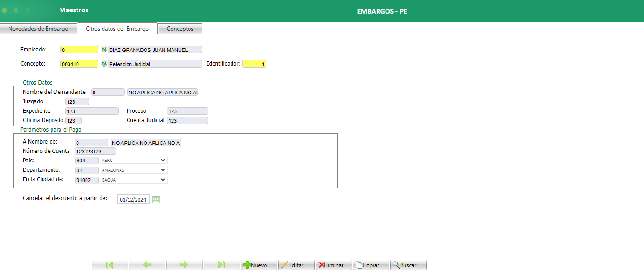This screenshot has width=644, height=279.
Task: Click the A Nombre de name field
Action: (x=146, y=143)
